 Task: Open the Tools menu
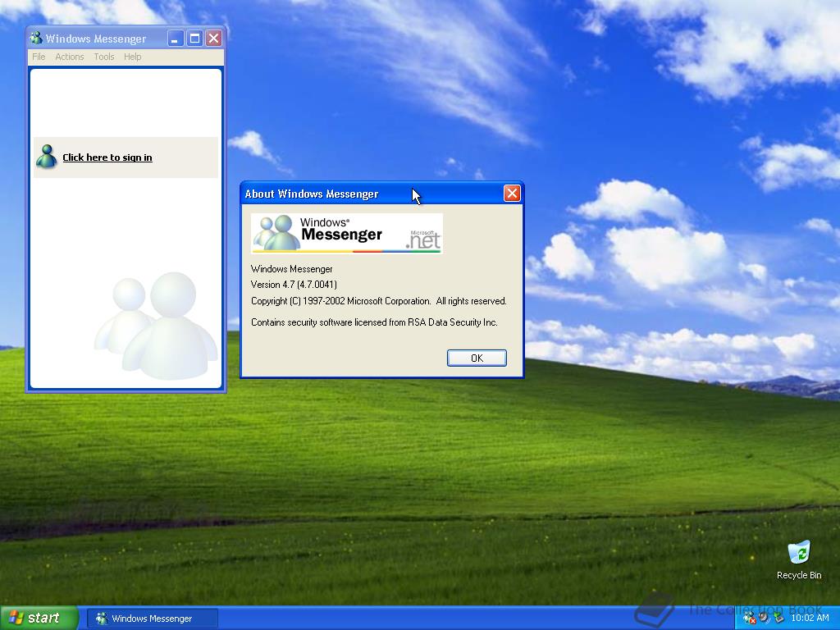pyautogui.click(x=104, y=57)
